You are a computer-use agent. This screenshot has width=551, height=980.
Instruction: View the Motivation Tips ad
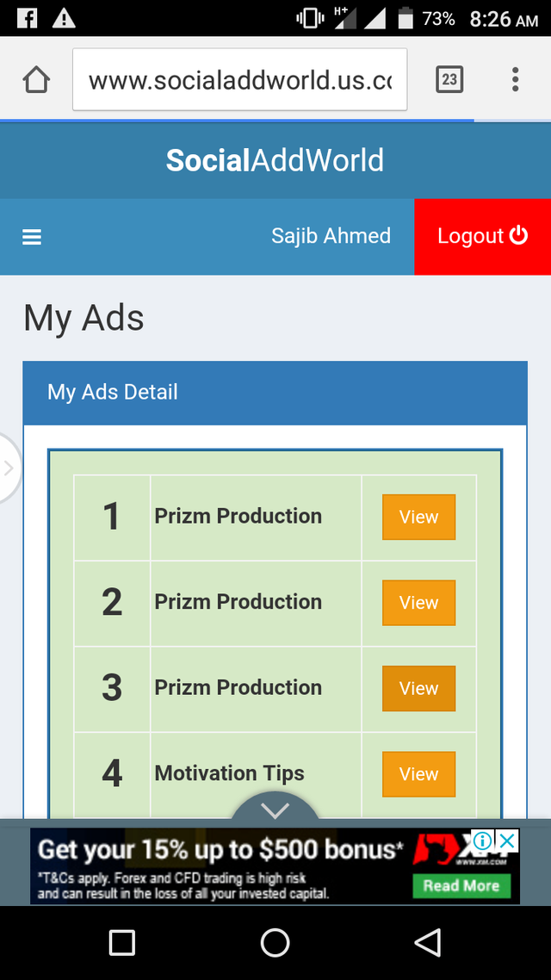[418, 773]
